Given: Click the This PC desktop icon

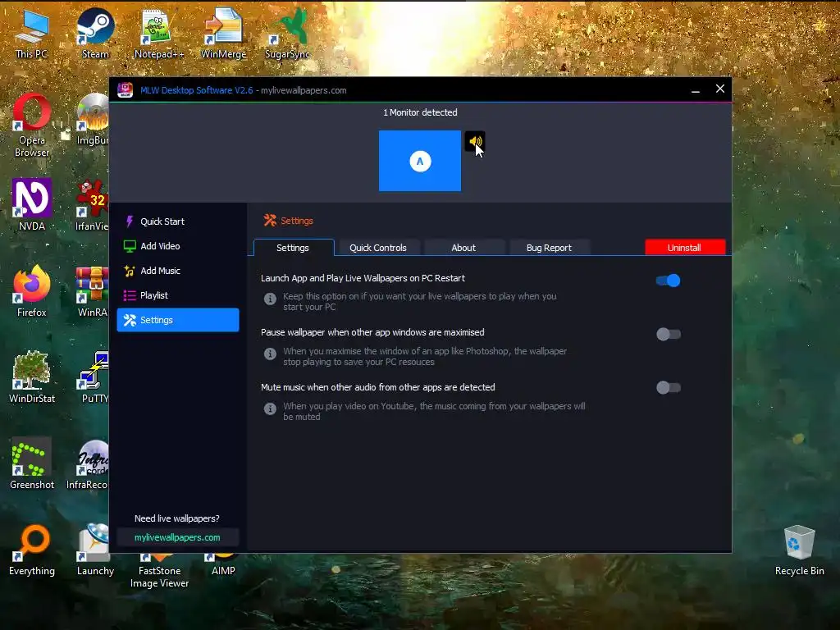Looking at the screenshot, I should pos(32,33).
